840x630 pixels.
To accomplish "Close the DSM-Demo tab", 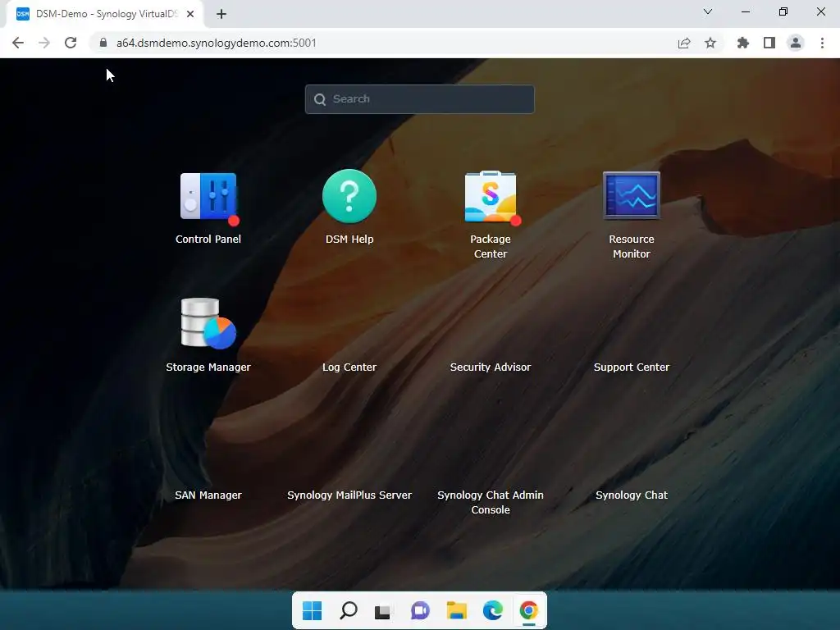I will pyautogui.click(x=190, y=14).
